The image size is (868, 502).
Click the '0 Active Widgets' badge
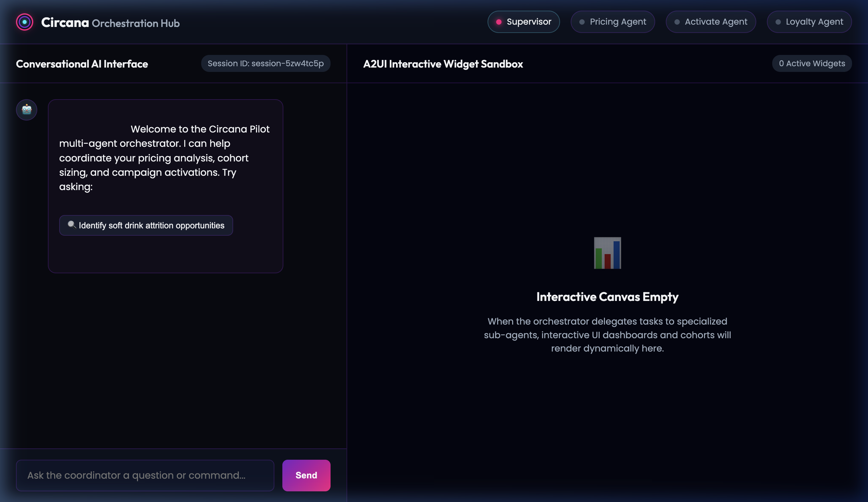(x=812, y=64)
